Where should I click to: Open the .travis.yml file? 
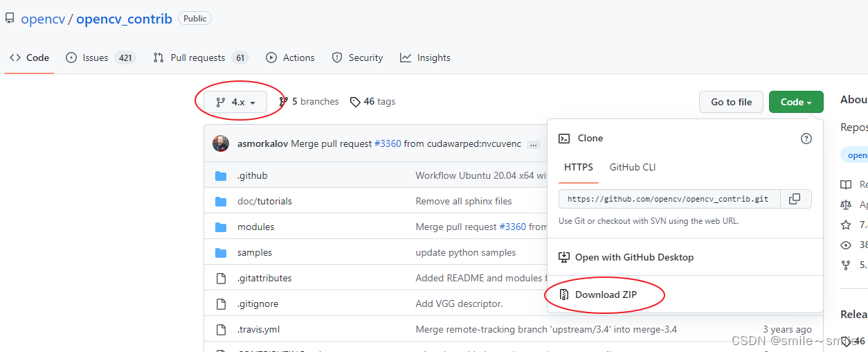click(259, 330)
